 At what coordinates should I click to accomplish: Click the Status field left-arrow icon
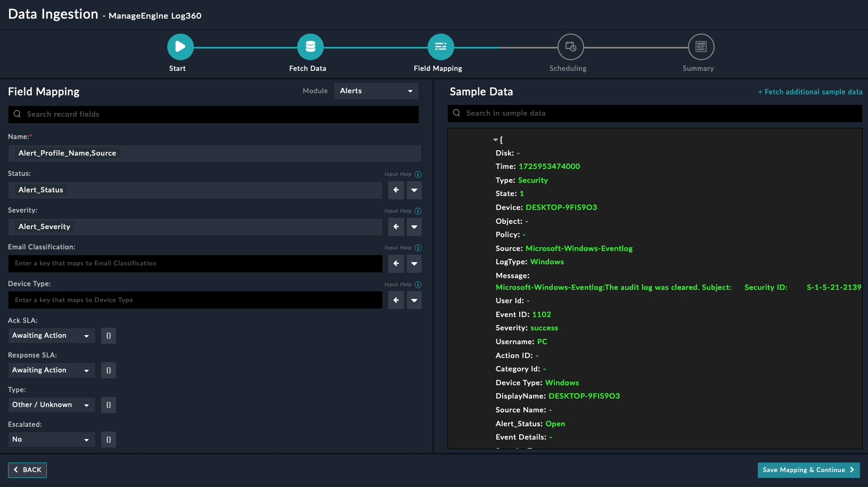pos(396,190)
